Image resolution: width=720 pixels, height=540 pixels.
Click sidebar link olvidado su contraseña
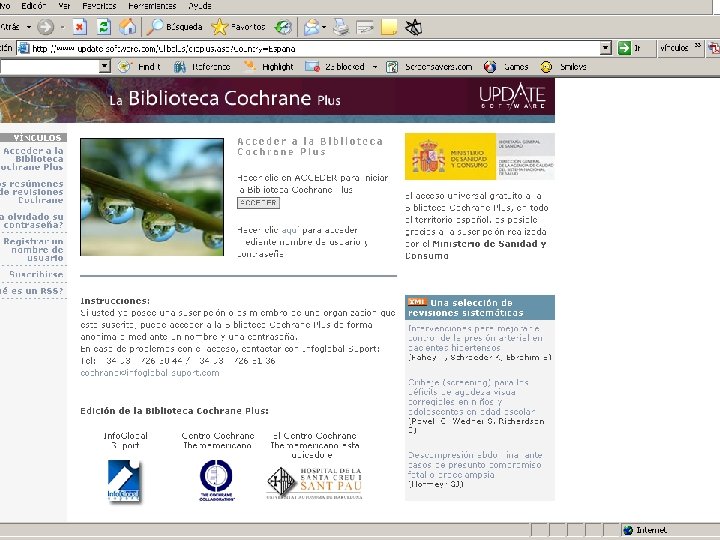32,221
